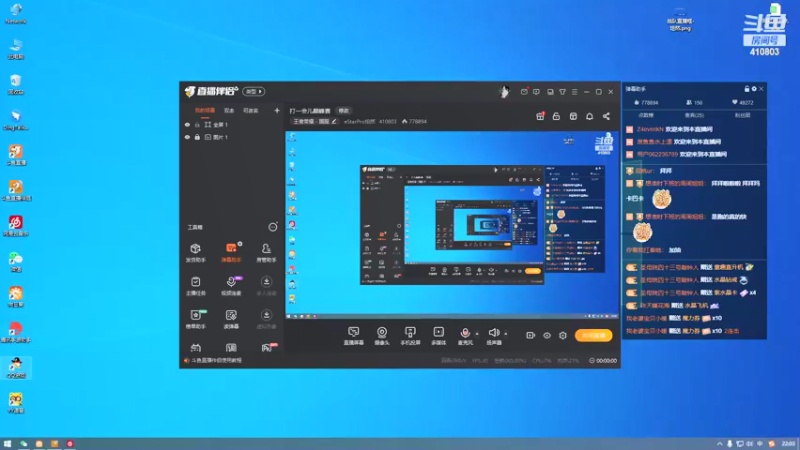Viewport: 800px width, 450px height.
Task: Open the danmu helper panel settings gear
Action: pos(754,89)
